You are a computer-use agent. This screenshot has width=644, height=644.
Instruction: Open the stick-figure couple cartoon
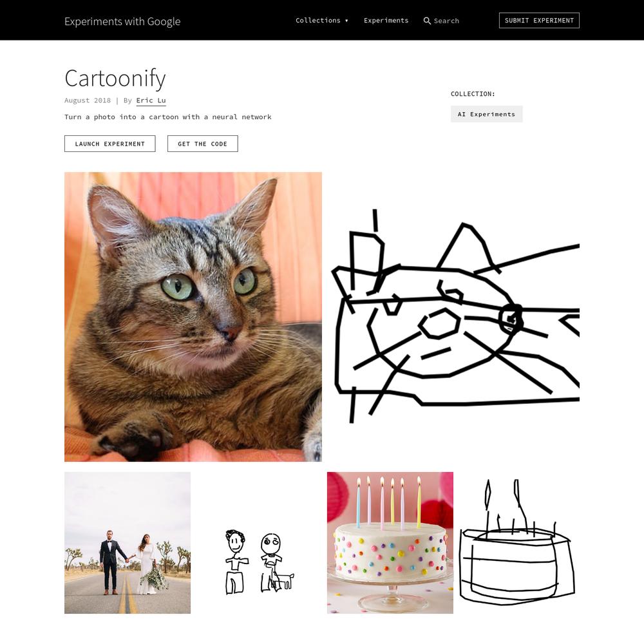point(260,562)
